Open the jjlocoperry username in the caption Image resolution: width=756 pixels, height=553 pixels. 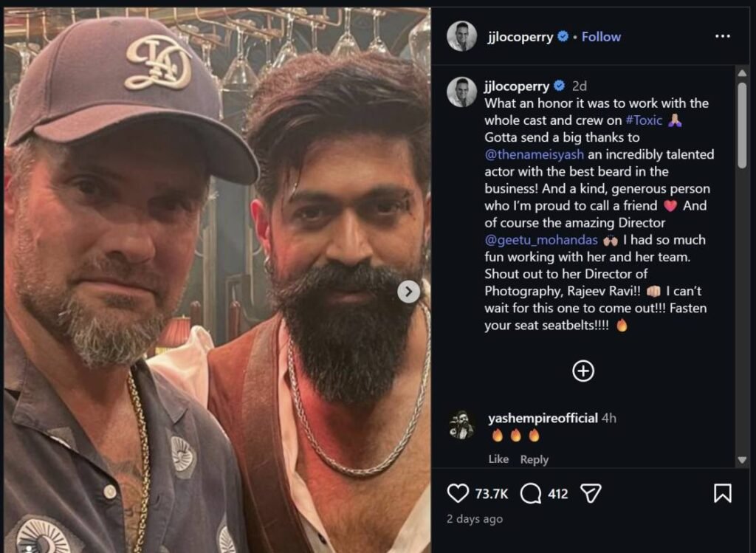(x=516, y=86)
